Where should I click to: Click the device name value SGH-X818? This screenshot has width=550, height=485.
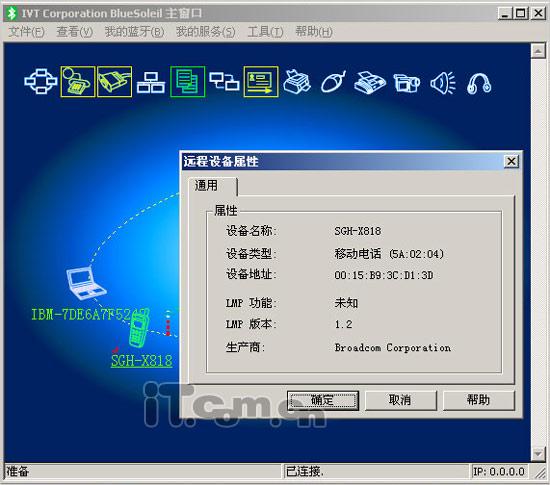click(x=357, y=231)
